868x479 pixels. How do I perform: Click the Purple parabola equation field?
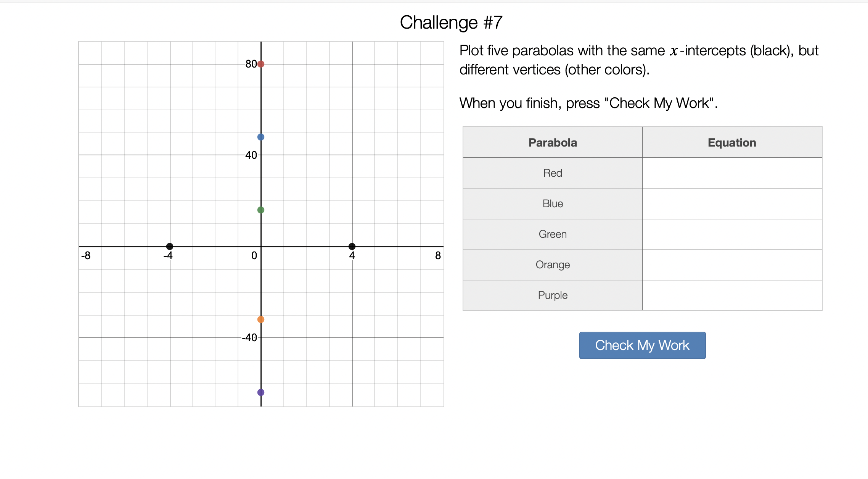[x=732, y=295]
